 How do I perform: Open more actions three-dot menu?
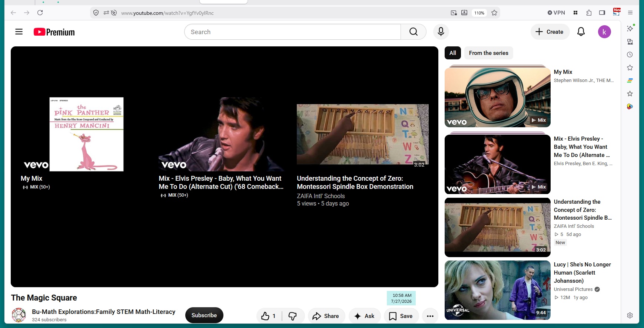[430, 316]
